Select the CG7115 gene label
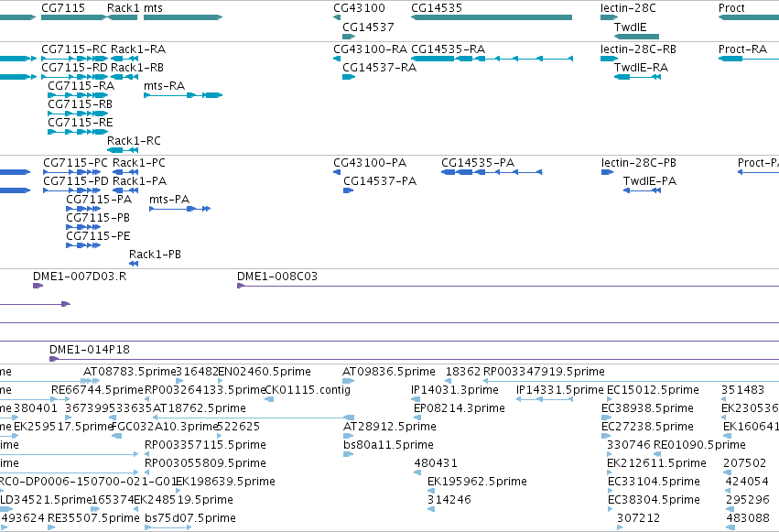This screenshot has width=779, height=532. coord(63,8)
